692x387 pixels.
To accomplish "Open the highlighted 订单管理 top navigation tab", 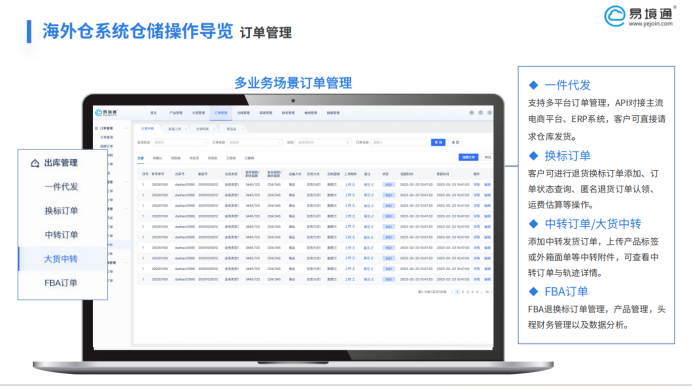I will click(221, 113).
